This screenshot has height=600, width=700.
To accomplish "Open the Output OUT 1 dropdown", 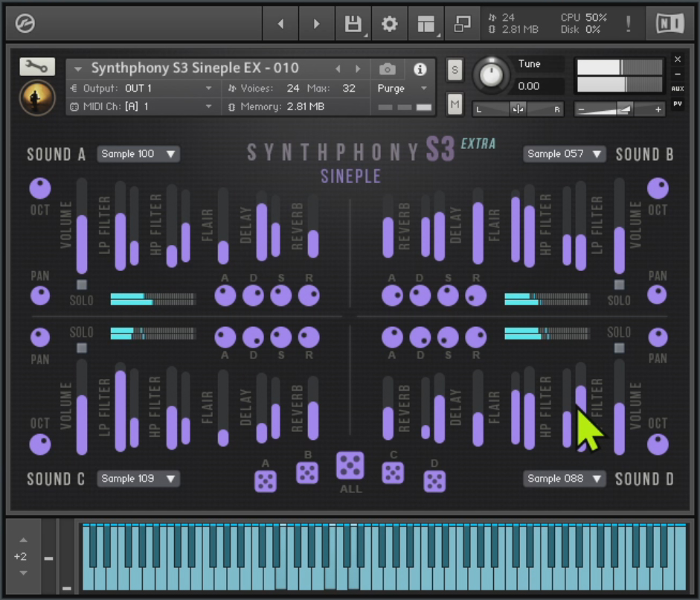I will pyautogui.click(x=141, y=88).
